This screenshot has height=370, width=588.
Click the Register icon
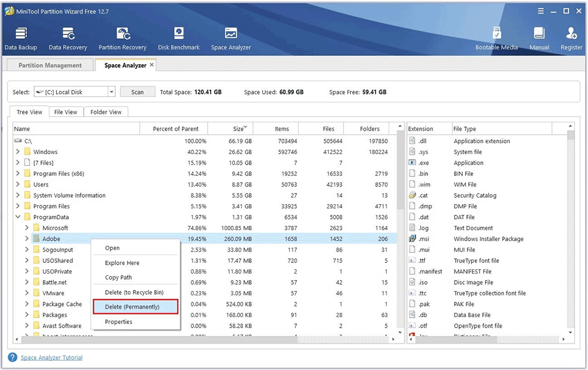571,38
